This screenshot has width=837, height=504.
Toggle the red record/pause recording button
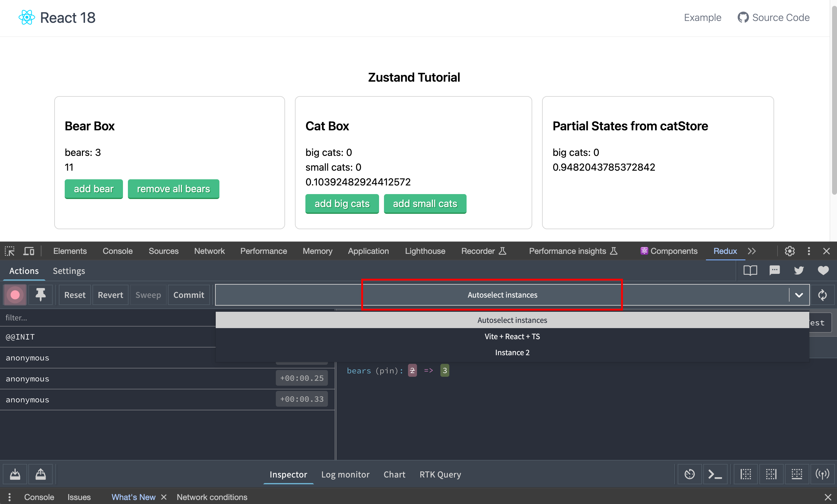tap(15, 295)
